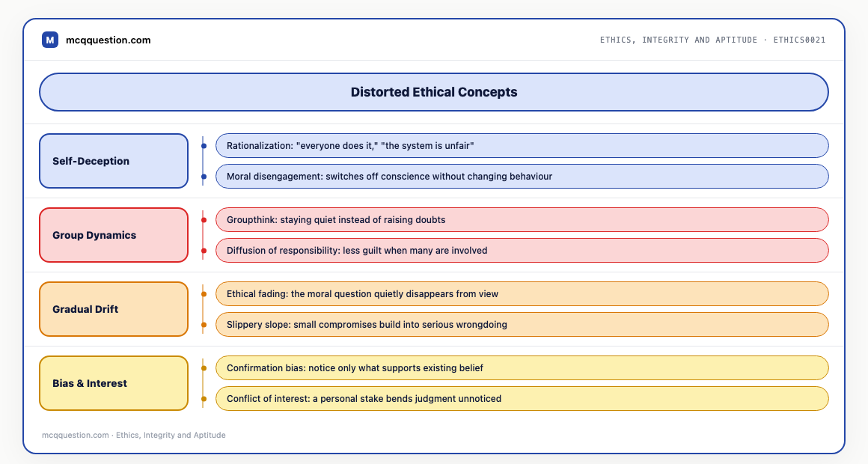Click the Diffusion of responsibility pill
The height and width of the screenshot is (464, 868).
522,250
